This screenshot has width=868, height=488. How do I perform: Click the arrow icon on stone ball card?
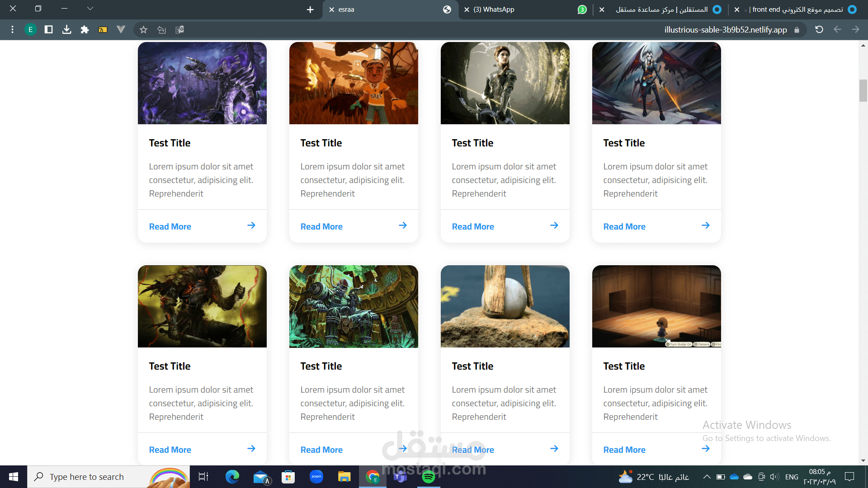554,449
